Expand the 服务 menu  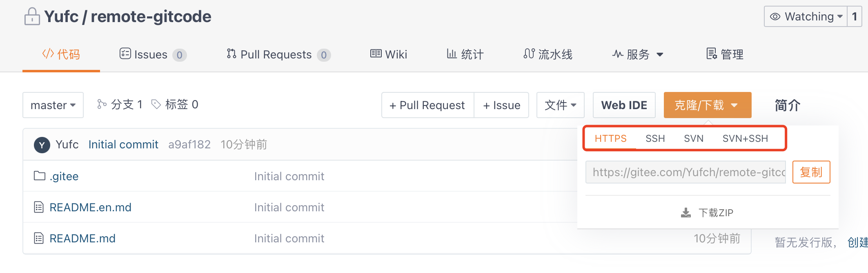tap(638, 54)
